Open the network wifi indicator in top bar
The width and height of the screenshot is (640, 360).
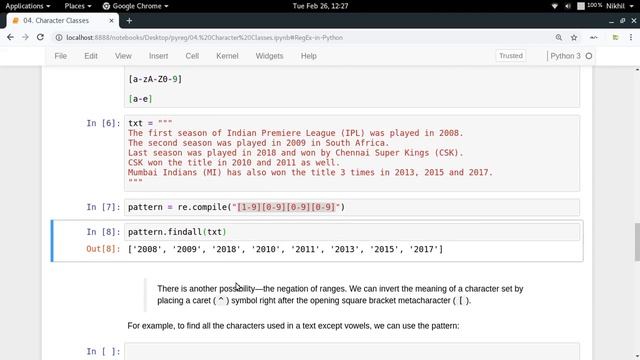[555, 6]
